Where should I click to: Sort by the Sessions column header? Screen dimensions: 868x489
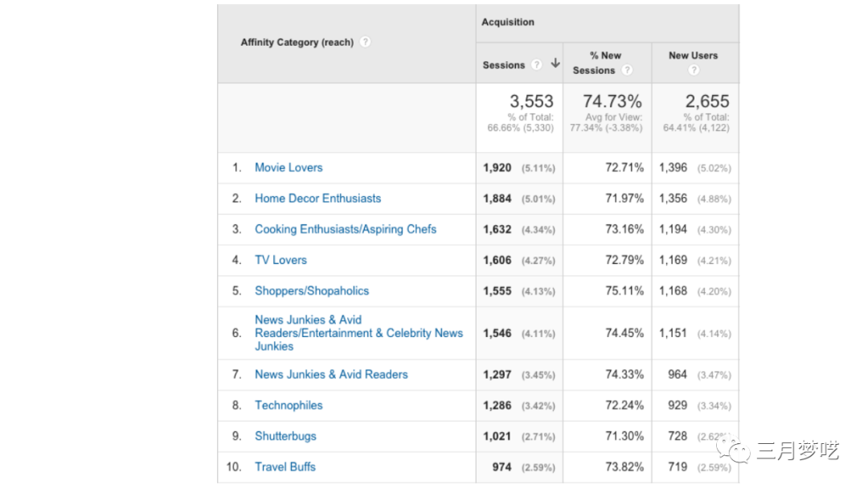504,65
